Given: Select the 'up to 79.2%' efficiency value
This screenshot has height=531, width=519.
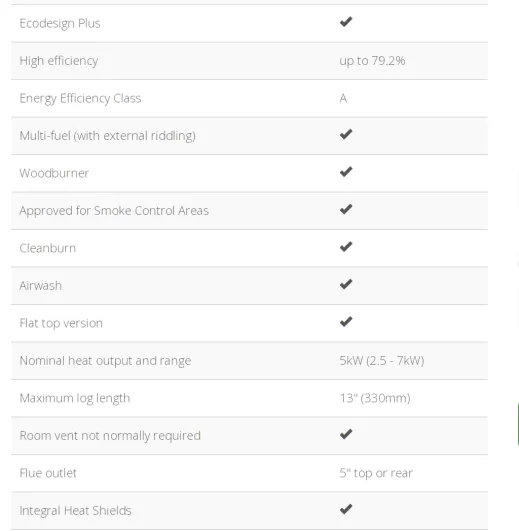Looking at the screenshot, I should point(372,61).
